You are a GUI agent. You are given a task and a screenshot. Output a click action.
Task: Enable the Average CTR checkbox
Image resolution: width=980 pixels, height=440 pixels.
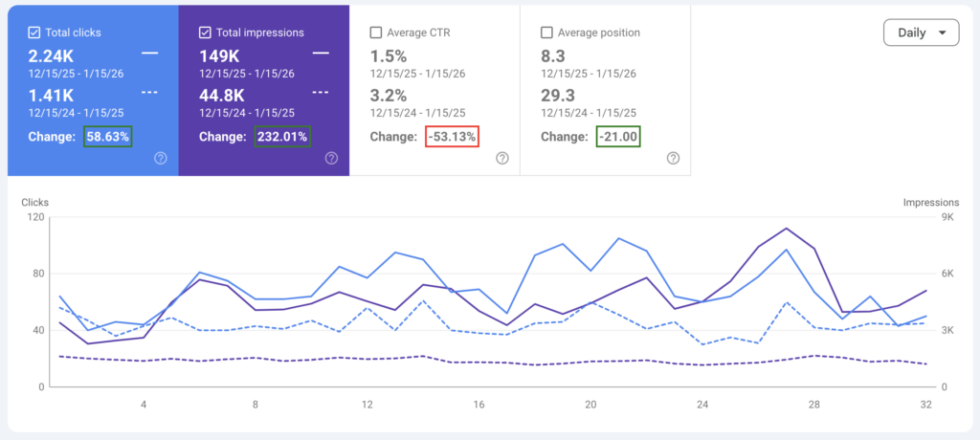click(x=376, y=33)
